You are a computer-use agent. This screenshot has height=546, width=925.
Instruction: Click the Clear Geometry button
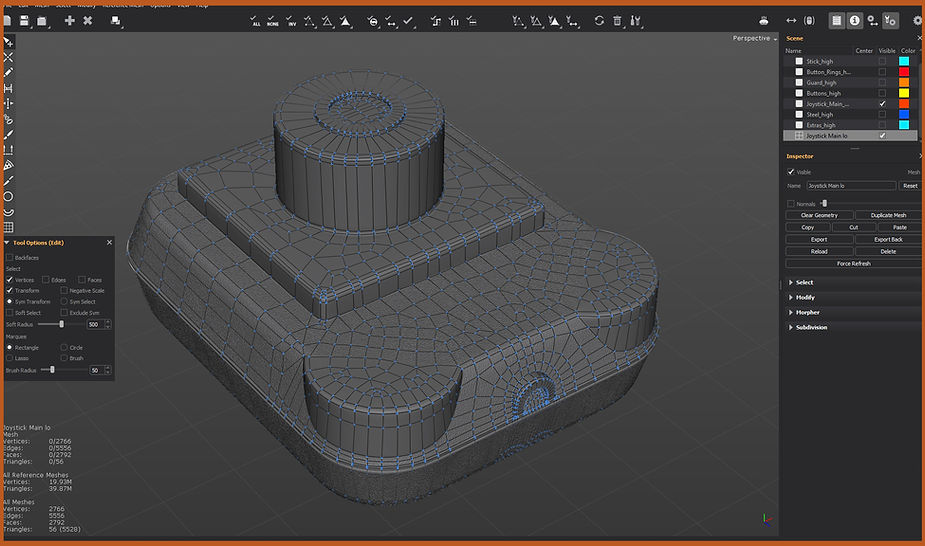click(819, 215)
